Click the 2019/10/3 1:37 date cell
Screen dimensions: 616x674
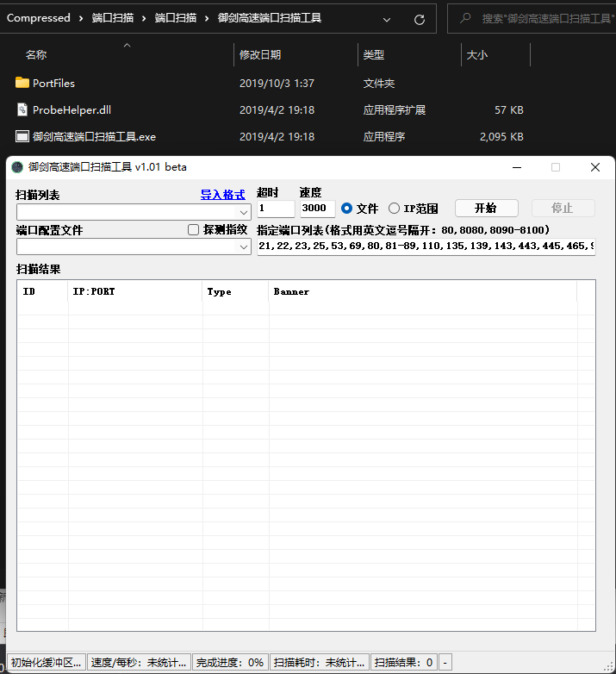277,83
